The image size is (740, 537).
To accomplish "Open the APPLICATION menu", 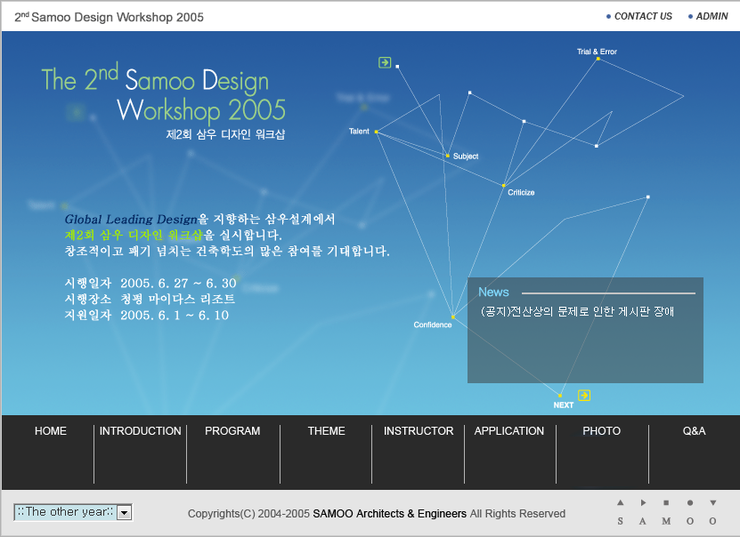I will pyautogui.click(x=509, y=431).
